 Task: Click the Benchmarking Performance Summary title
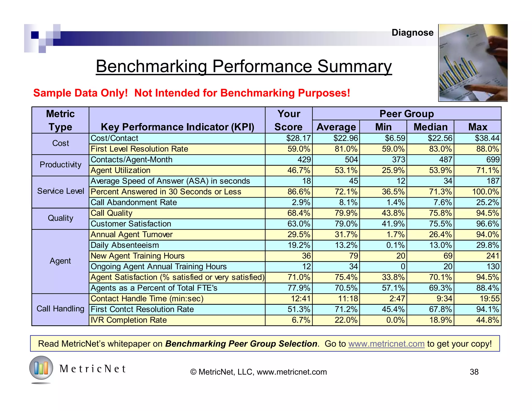(244, 66)
